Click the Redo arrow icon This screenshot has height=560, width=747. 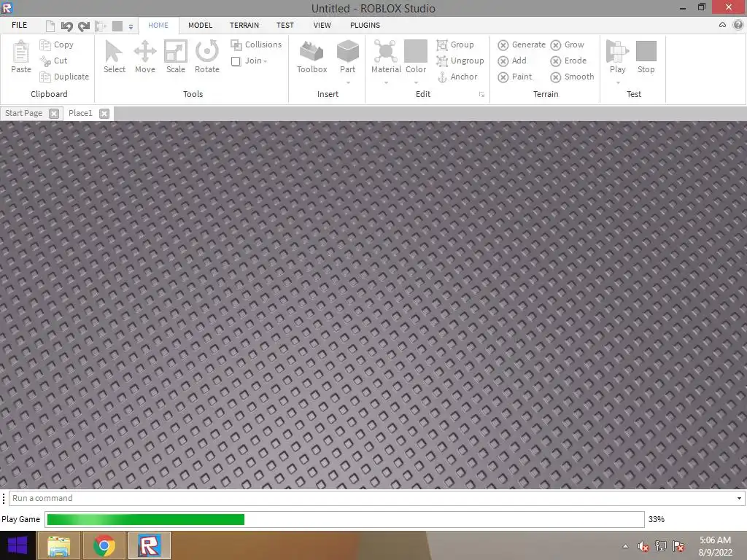click(84, 26)
